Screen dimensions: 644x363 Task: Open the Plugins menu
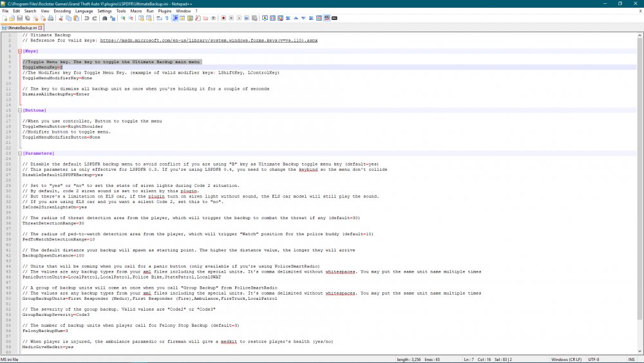(x=165, y=11)
